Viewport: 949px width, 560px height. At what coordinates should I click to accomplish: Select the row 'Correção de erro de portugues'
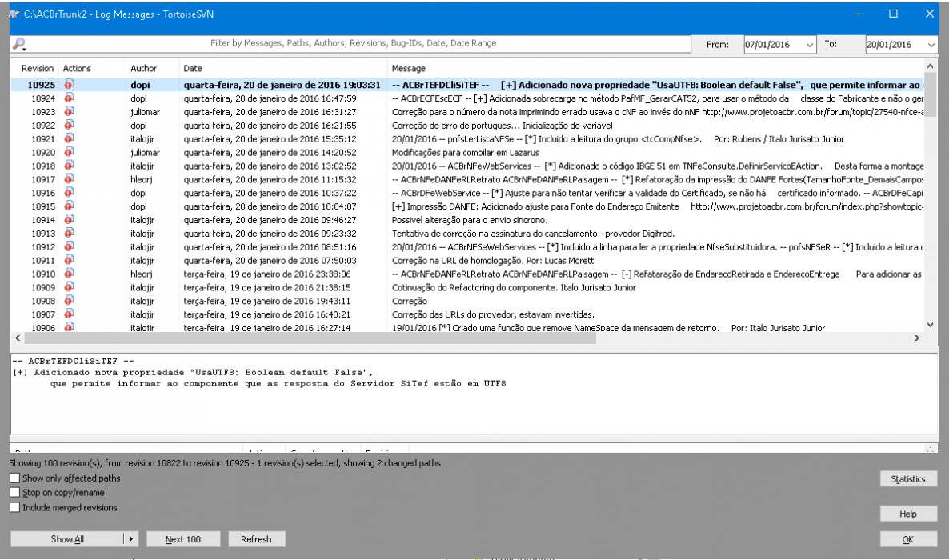467,126
